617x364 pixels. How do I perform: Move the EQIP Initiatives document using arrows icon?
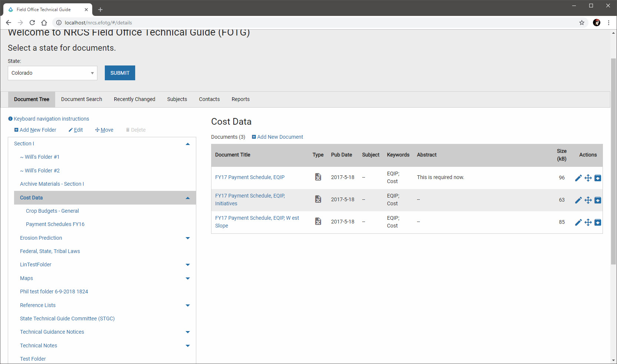click(588, 200)
